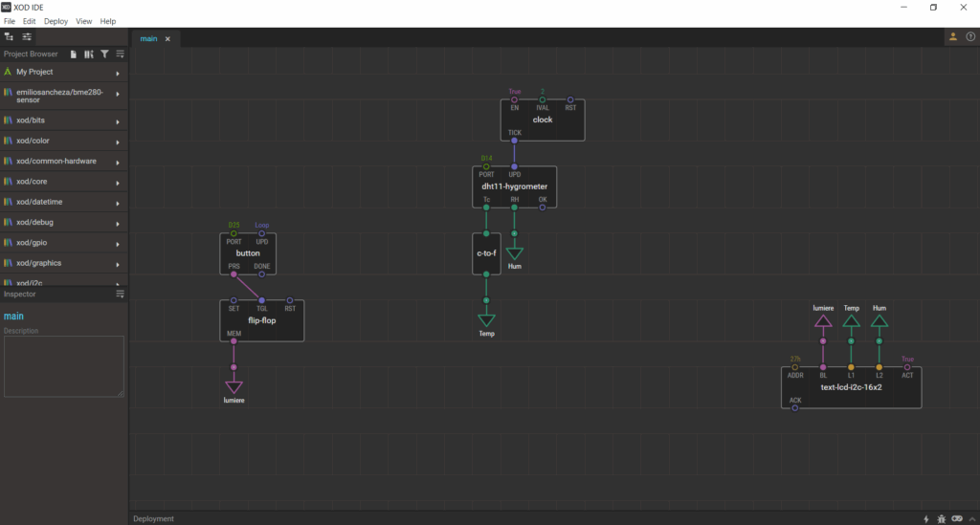Click the flip-flop SET input pin
The width and height of the screenshot is (980, 525).
(234, 300)
